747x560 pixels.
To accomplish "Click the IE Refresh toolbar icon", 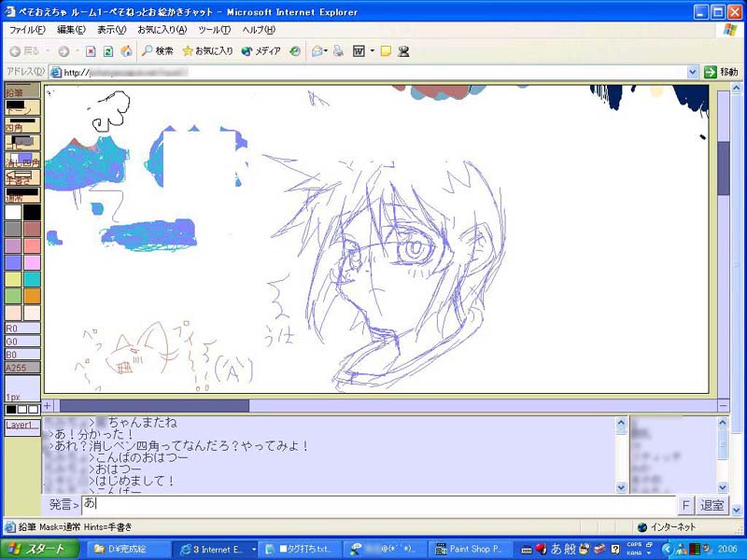I will pyautogui.click(x=108, y=51).
